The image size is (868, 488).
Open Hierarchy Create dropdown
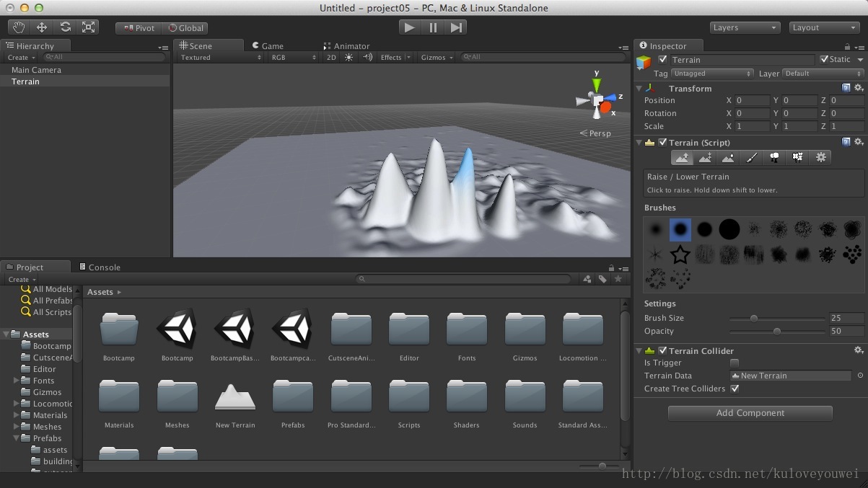21,57
